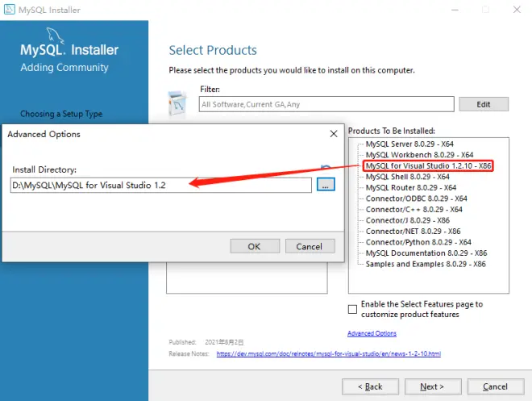Click the MySQL Installer title bar icon
Screen dimensions: 532x401
click(10, 9)
